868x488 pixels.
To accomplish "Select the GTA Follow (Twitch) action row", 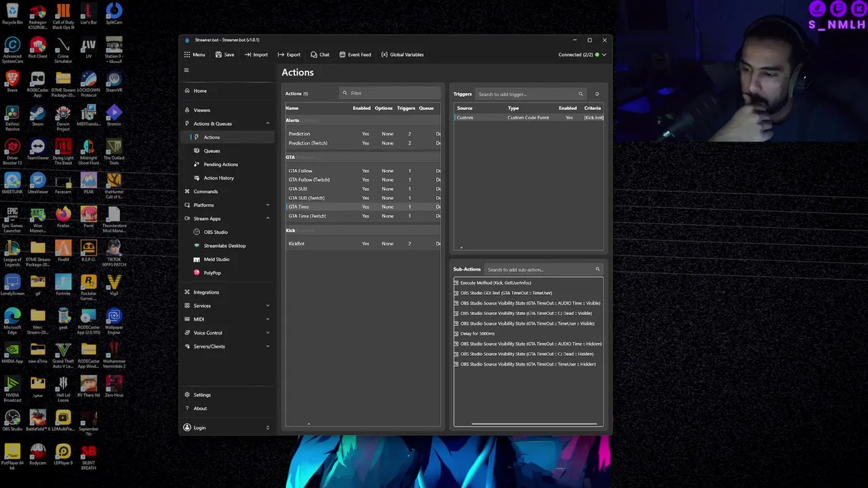I will [x=363, y=180].
